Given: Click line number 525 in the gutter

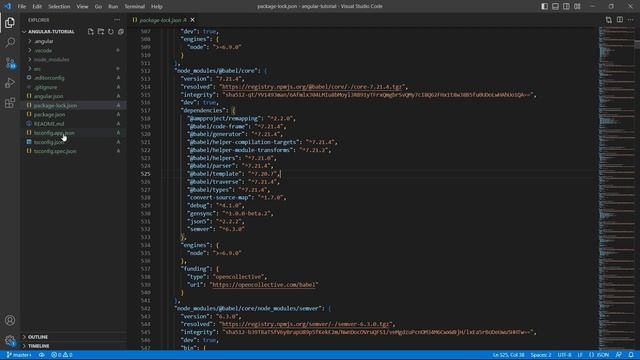Looking at the screenshot, I should click(x=146, y=174).
